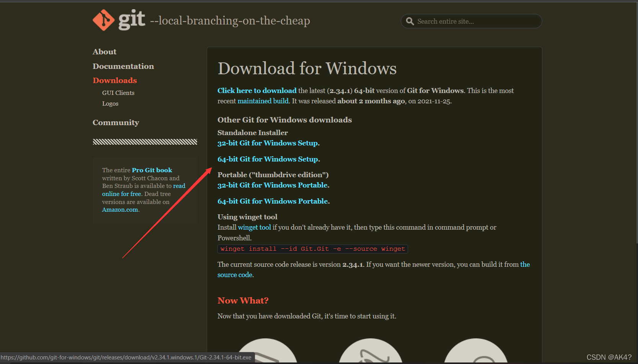
Task: Click the '--local-branching-on-the-cheap' tagline
Action: coord(230,21)
